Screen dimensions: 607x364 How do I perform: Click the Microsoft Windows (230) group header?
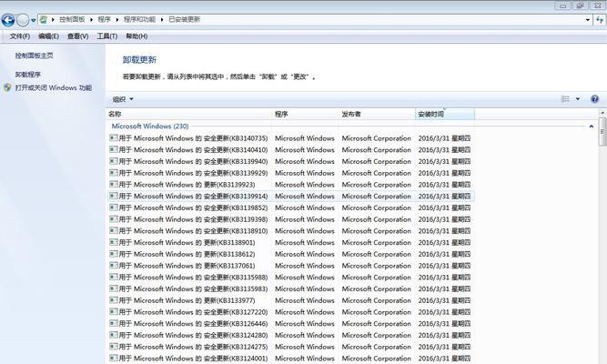point(150,126)
